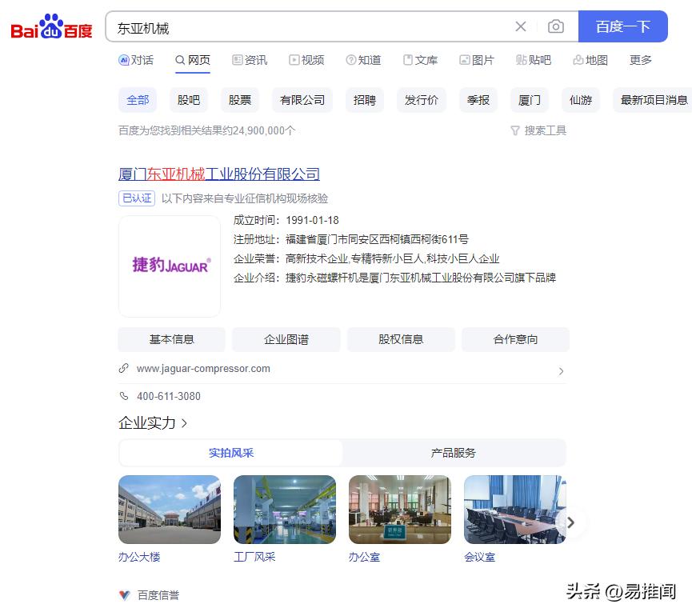This screenshot has width=692, height=616.
Task: Select the 厦门 filter chip
Action: click(529, 99)
